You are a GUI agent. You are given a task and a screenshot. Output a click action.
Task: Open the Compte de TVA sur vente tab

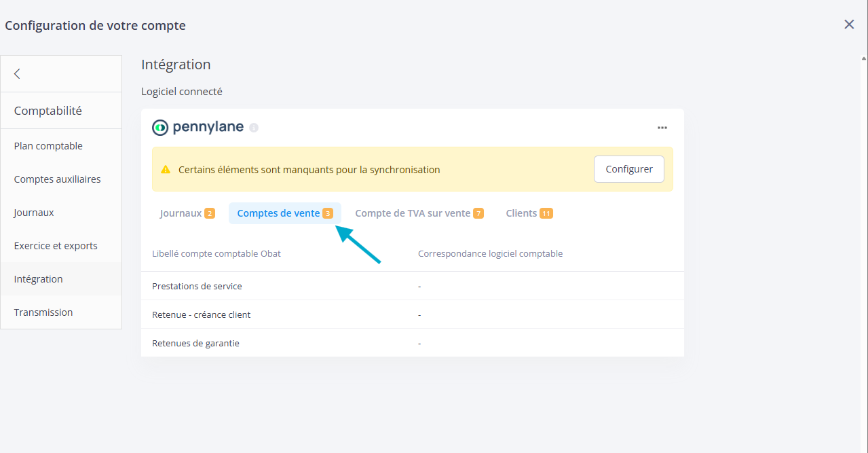(419, 213)
